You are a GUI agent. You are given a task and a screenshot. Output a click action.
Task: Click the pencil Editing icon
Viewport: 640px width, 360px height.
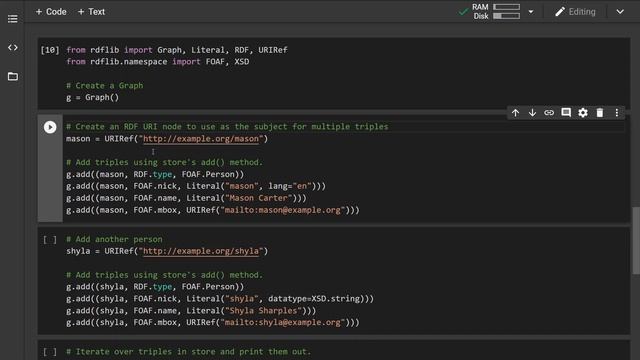pyautogui.click(x=560, y=12)
